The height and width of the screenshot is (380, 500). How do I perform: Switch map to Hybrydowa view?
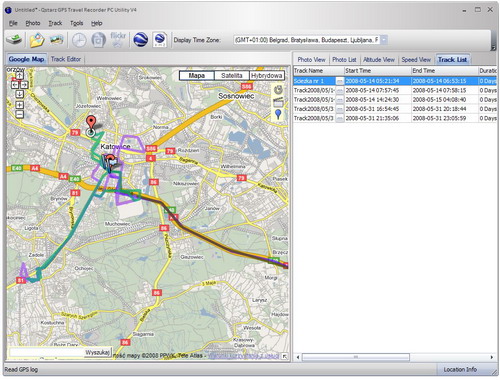point(267,76)
